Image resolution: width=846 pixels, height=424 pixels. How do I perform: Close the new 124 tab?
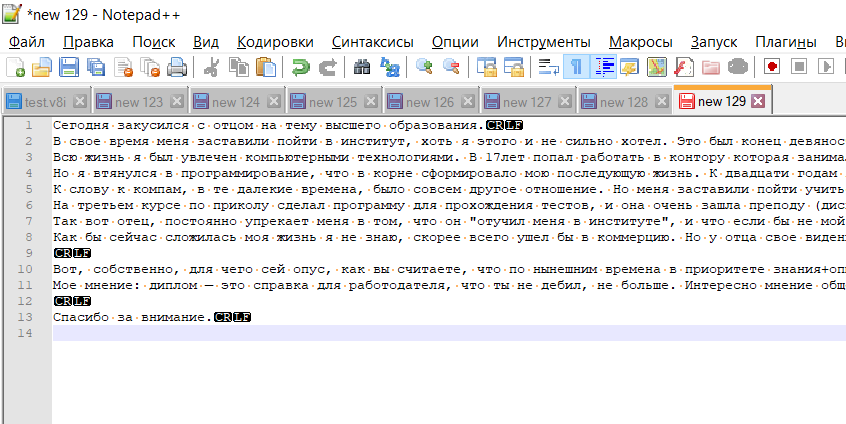274,101
